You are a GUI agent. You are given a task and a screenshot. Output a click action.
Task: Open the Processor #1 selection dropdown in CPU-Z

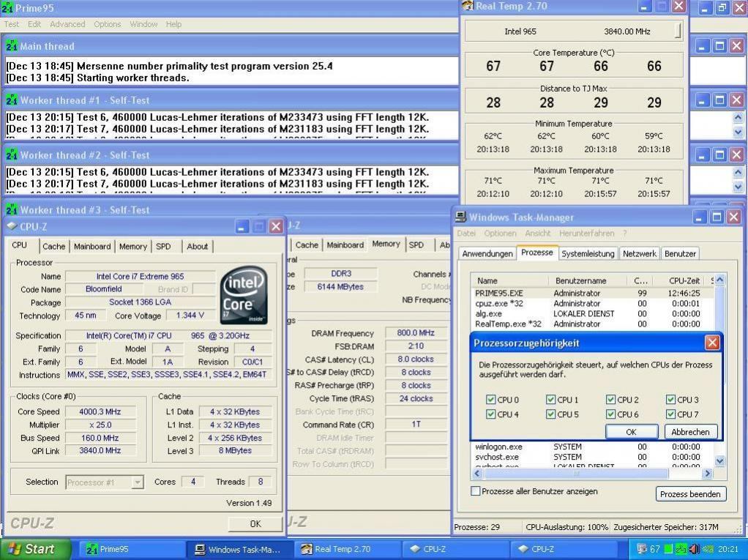click(137, 482)
